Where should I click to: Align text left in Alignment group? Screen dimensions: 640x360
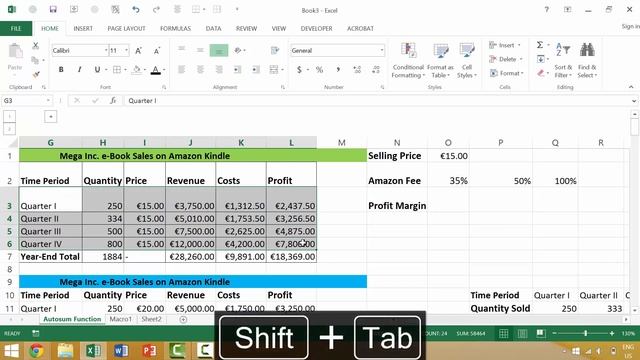coord(181,70)
